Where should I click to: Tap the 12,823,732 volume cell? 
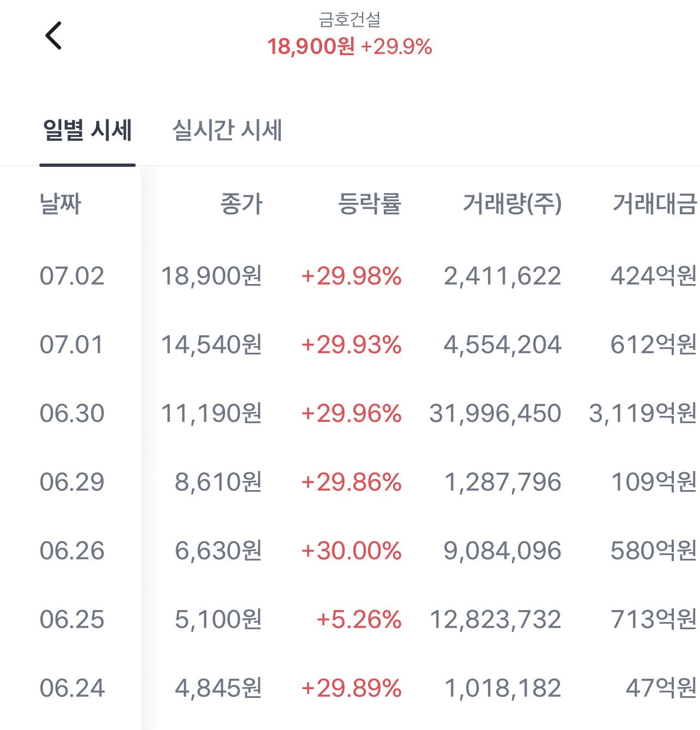[x=496, y=619]
